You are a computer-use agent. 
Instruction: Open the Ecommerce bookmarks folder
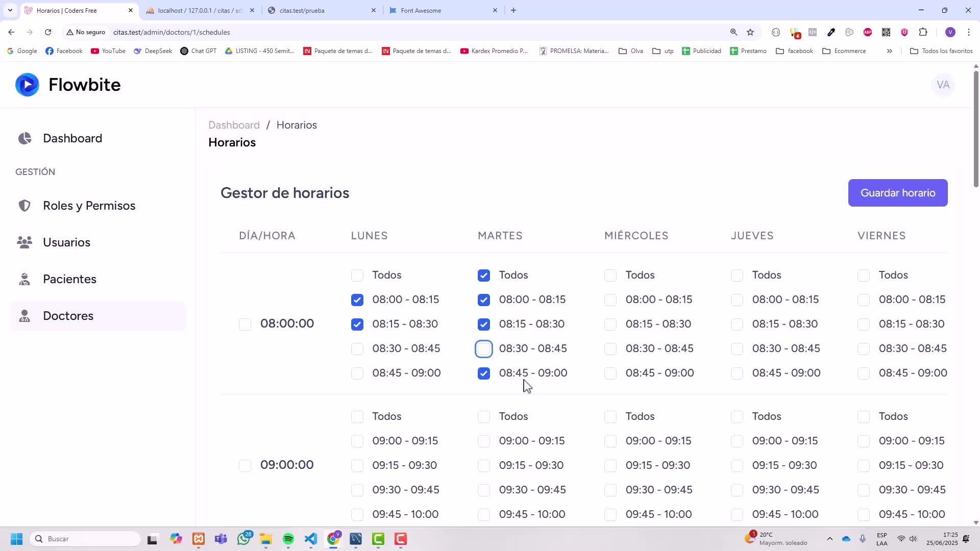(x=844, y=51)
